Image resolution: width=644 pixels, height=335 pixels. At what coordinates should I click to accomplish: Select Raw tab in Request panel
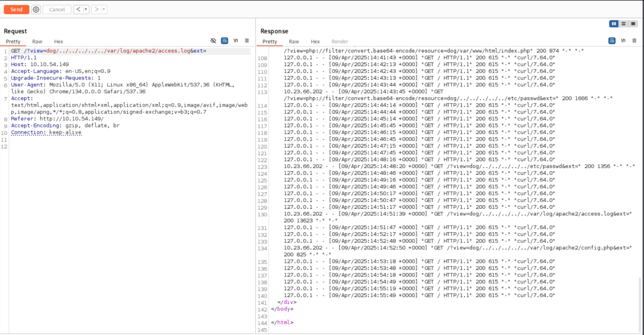pyautogui.click(x=37, y=42)
